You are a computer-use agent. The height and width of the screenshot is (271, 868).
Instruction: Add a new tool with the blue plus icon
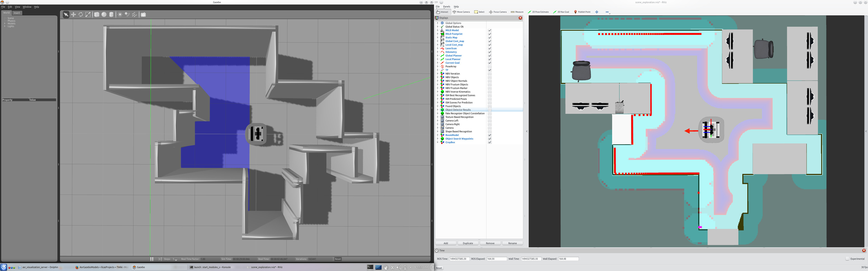(x=597, y=12)
